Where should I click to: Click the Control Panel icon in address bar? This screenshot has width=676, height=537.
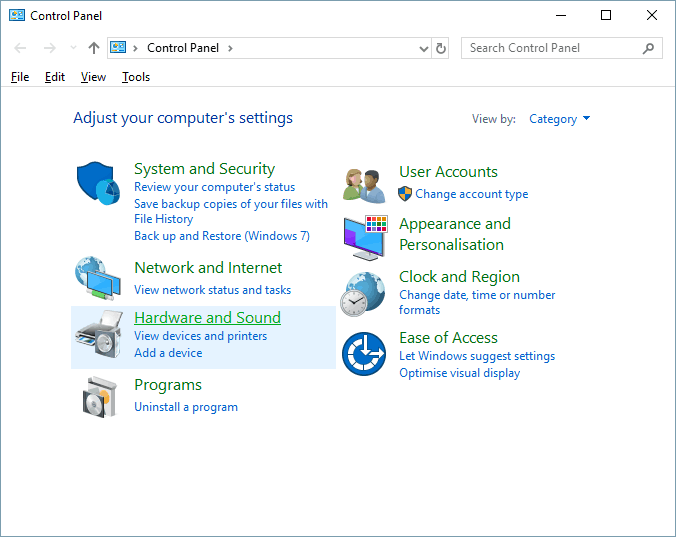[118, 47]
